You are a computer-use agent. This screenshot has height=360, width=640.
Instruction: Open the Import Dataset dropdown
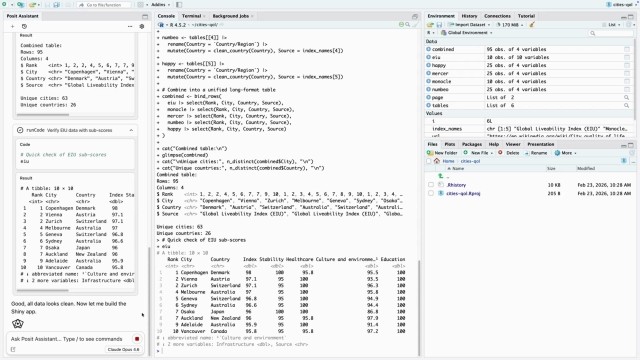point(469,25)
